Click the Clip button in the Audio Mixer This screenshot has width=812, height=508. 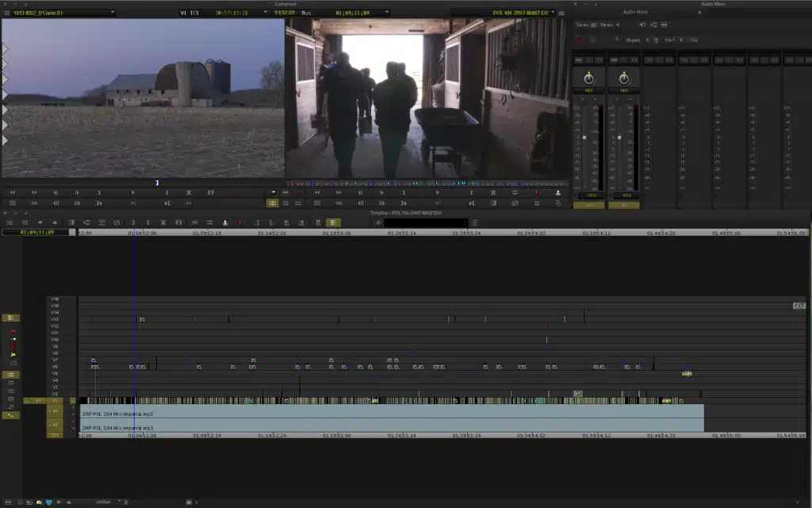(693, 40)
